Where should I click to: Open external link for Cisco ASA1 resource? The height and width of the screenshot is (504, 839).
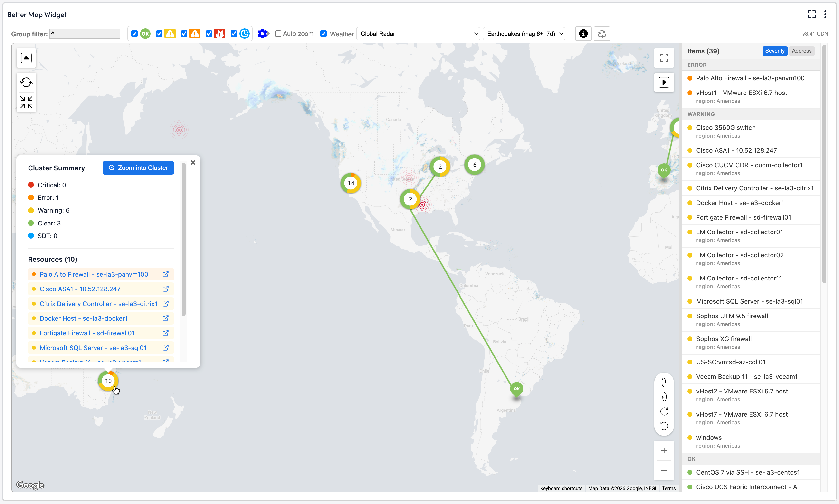[165, 289]
